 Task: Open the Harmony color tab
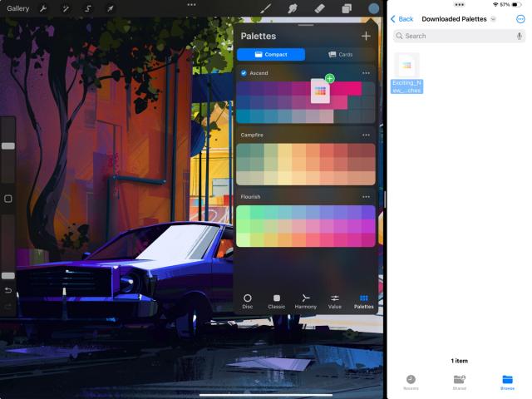tap(305, 301)
